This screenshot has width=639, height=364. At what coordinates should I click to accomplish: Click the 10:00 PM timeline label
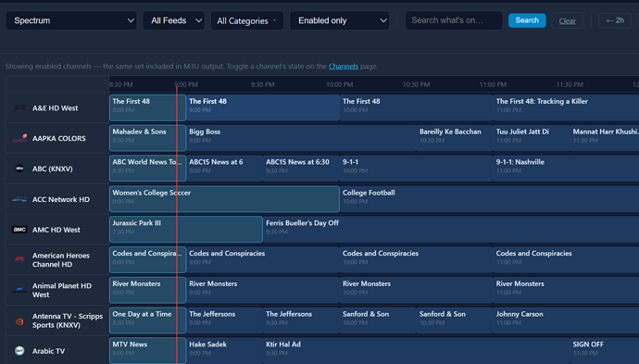(x=340, y=84)
